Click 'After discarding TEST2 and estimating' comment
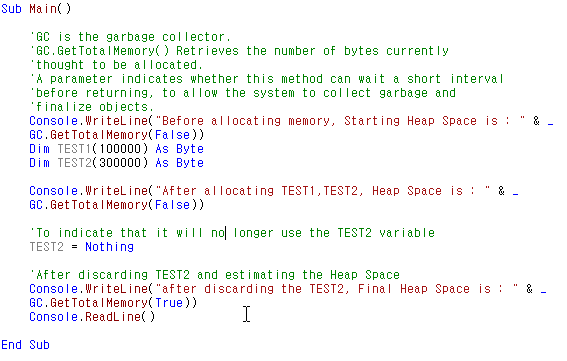The height and width of the screenshot is (361, 567). click(x=215, y=275)
